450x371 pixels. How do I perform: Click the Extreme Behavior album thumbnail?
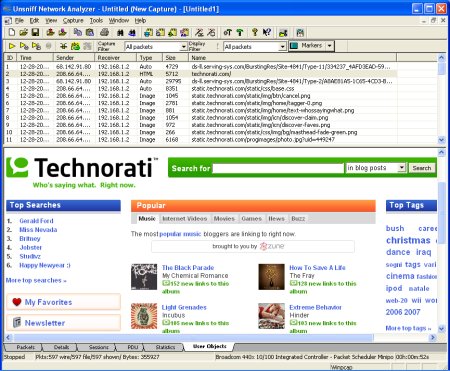pyautogui.click(x=271, y=316)
